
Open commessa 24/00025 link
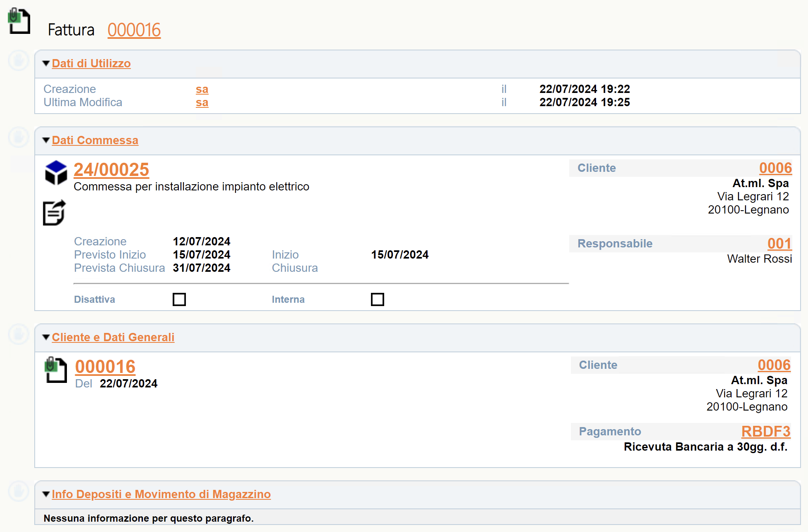pos(112,170)
